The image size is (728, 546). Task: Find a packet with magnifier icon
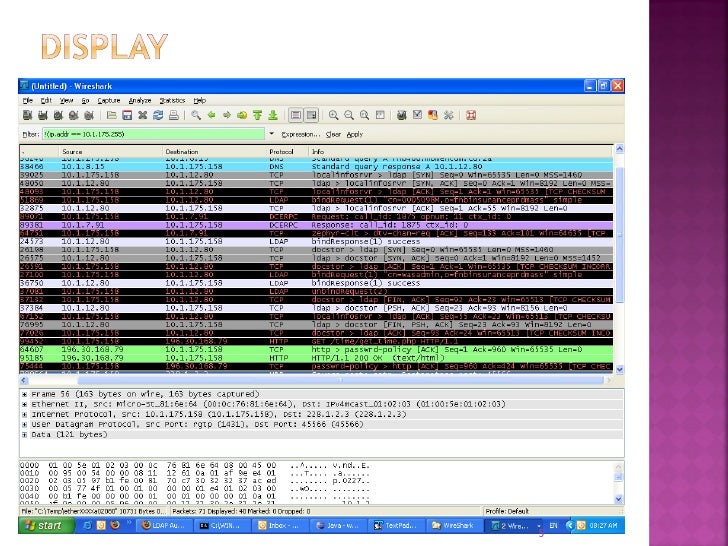[x=196, y=115]
